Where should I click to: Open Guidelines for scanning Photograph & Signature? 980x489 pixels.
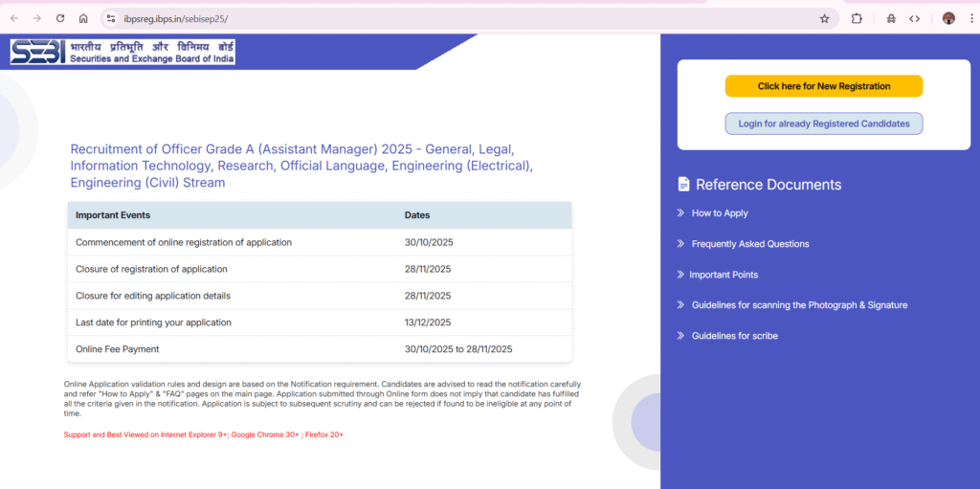coord(799,305)
